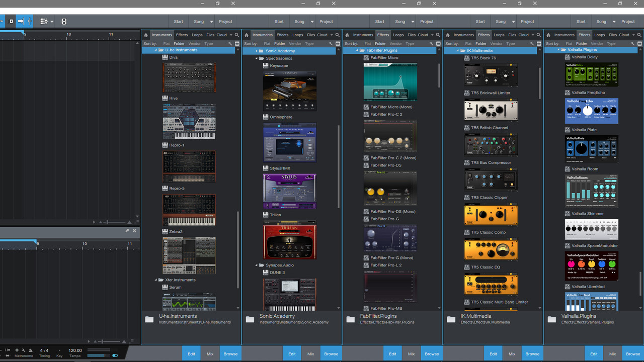Viewport: 644px width, 362px height.
Task: Click FX icon beside TR5 Black 76
Action: (467, 58)
